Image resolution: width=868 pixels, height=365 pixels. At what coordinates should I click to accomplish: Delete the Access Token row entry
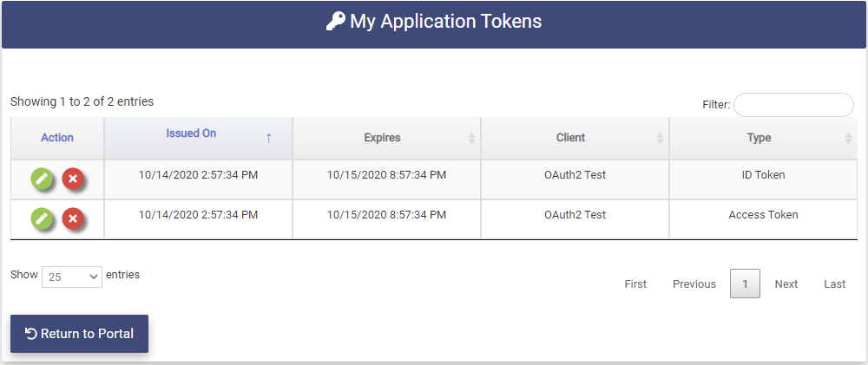pyautogui.click(x=73, y=219)
